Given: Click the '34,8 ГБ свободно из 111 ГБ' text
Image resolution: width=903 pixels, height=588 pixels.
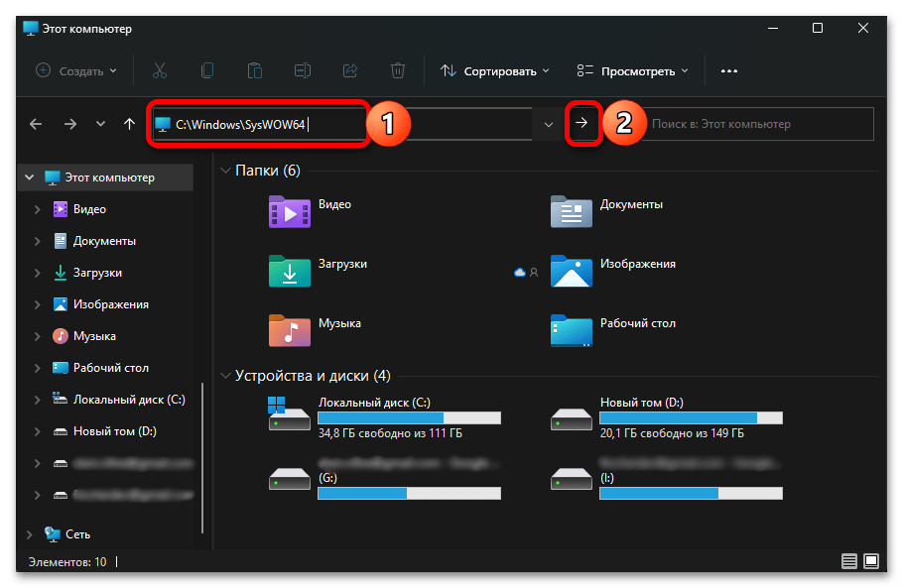Looking at the screenshot, I should (390, 433).
